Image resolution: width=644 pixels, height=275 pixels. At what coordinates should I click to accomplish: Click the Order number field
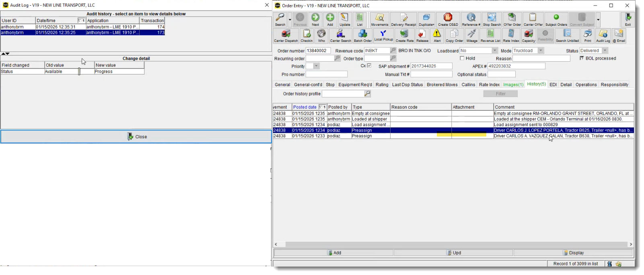click(x=318, y=51)
